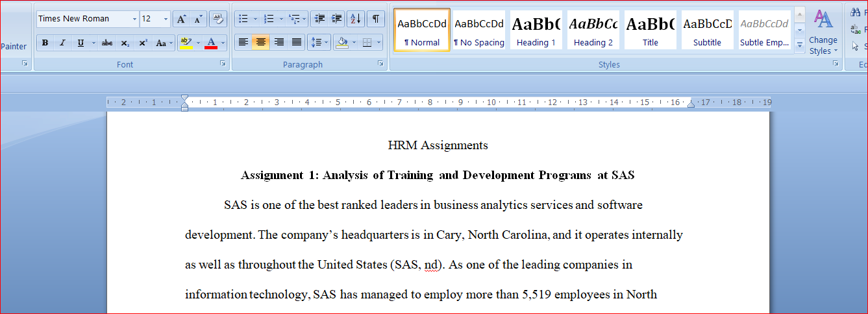Open the highlight color dropdown arrow

[x=198, y=43]
